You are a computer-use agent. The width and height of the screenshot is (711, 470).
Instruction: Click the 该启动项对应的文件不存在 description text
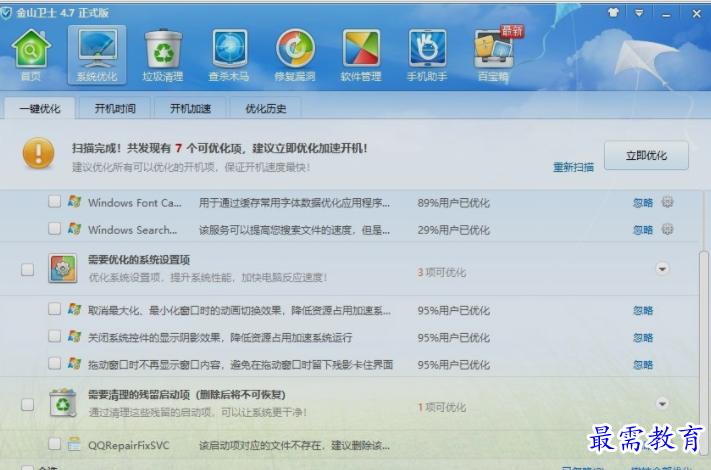pyautogui.click(x=294, y=446)
